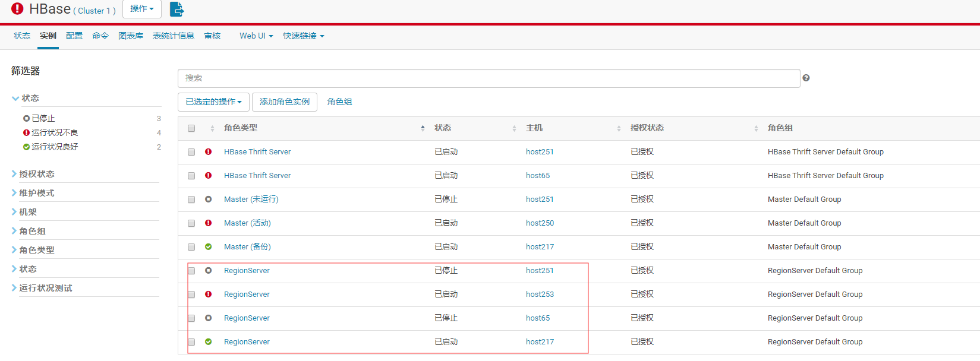Open the search help question mark icon

coord(806,78)
